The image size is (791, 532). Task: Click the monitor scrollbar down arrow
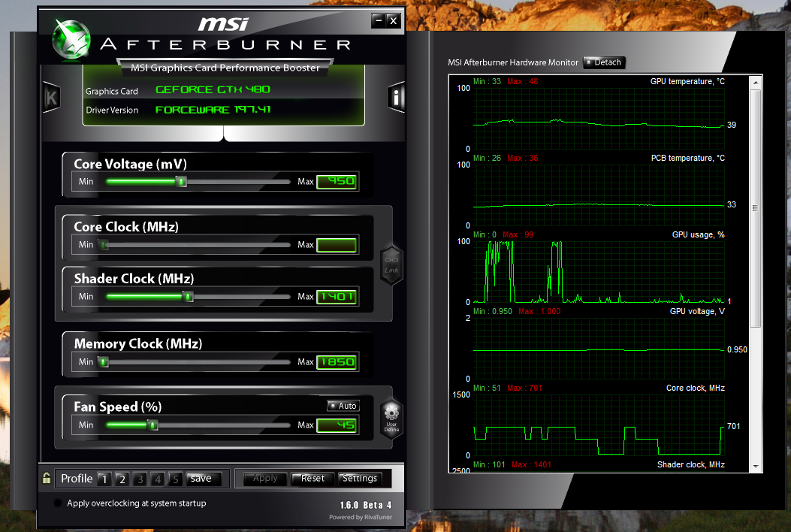tap(755, 467)
